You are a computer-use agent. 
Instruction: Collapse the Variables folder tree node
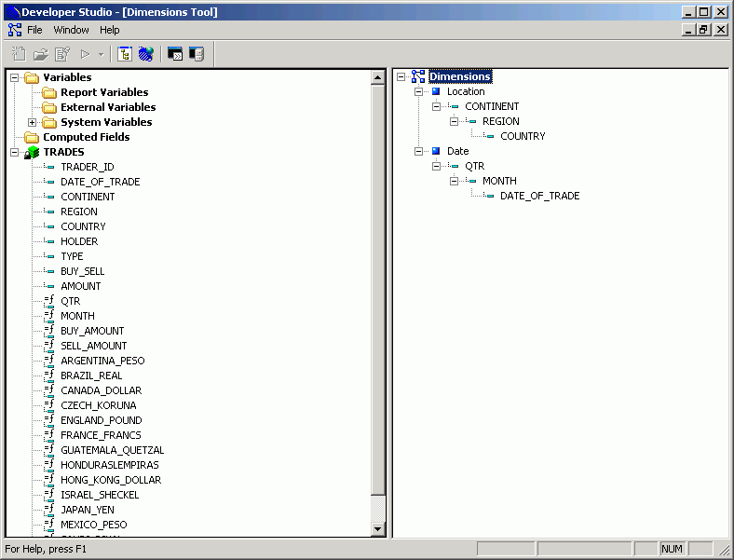pos(15,77)
